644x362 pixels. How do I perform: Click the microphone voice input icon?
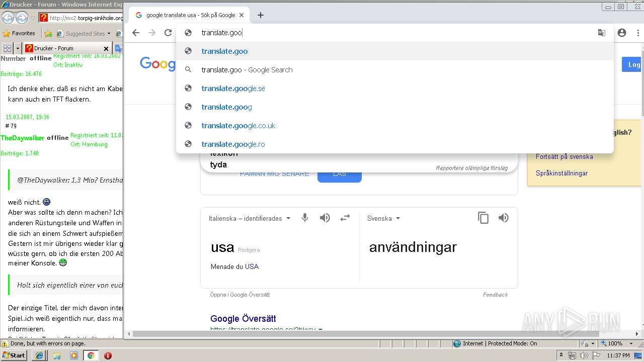(x=305, y=218)
